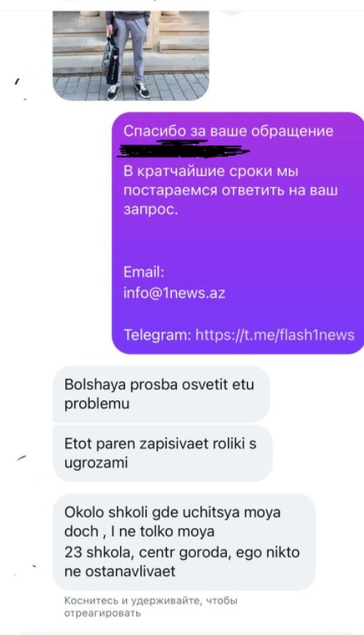
Task: Select the 'В кратчайшие сроки мы' text
Action: (x=211, y=171)
